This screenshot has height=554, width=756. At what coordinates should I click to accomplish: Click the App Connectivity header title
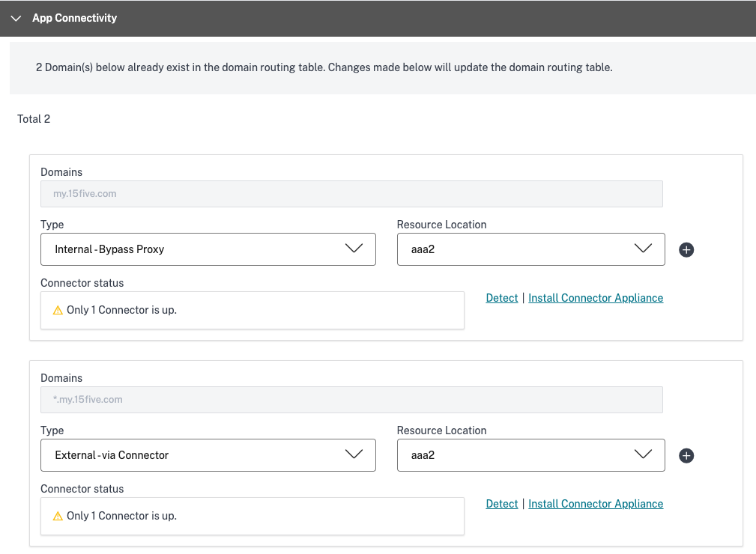click(74, 18)
